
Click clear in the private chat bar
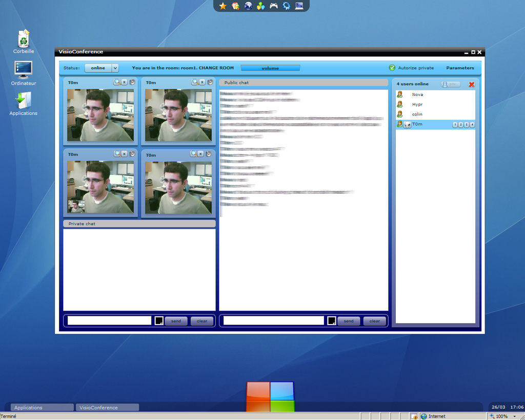pyautogui.click(x=202, y=321)
